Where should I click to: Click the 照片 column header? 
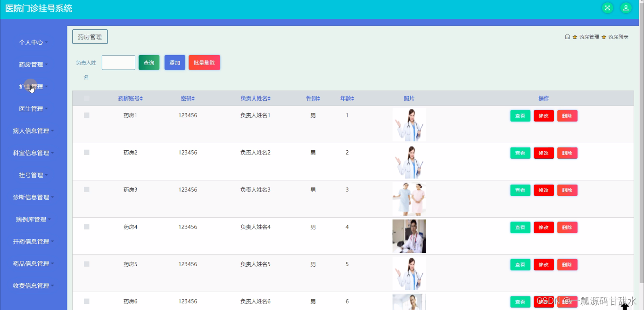point(409,98)
